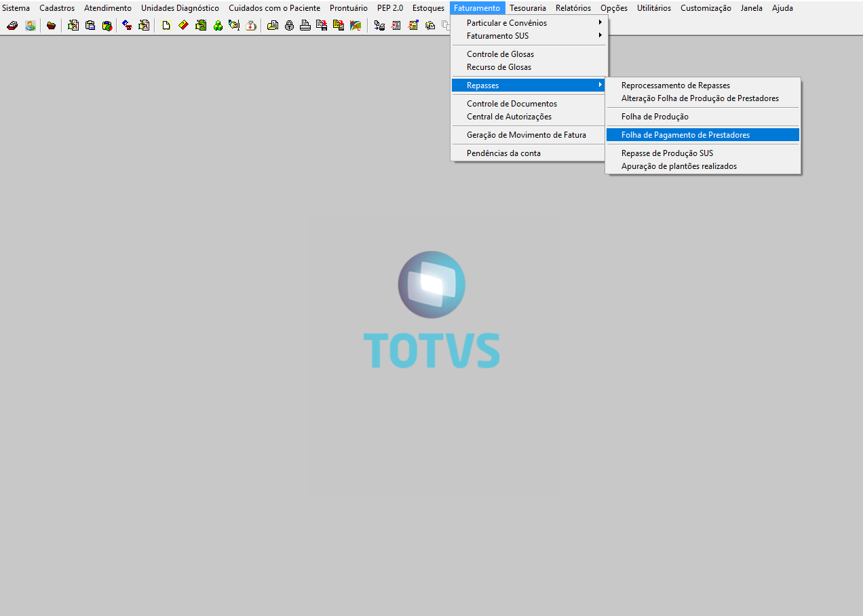Open the Janela menu
This screenshot has height=616, width=863.
752,8
